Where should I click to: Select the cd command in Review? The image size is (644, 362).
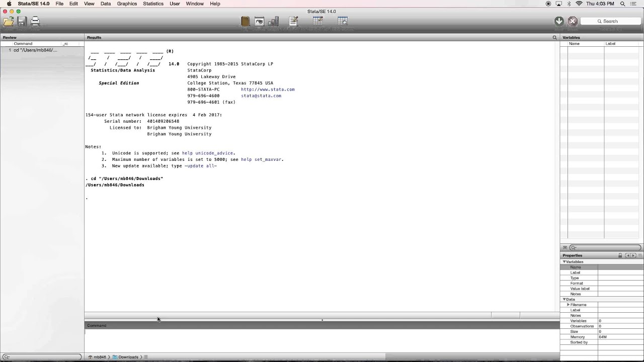point(42,50)
